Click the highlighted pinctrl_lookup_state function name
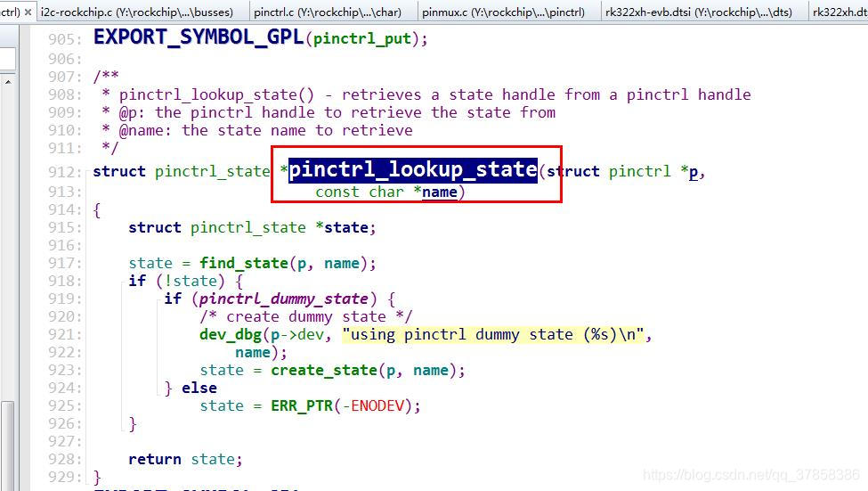Viewport: 868px width, 491px height. click(x=413, y=169)
